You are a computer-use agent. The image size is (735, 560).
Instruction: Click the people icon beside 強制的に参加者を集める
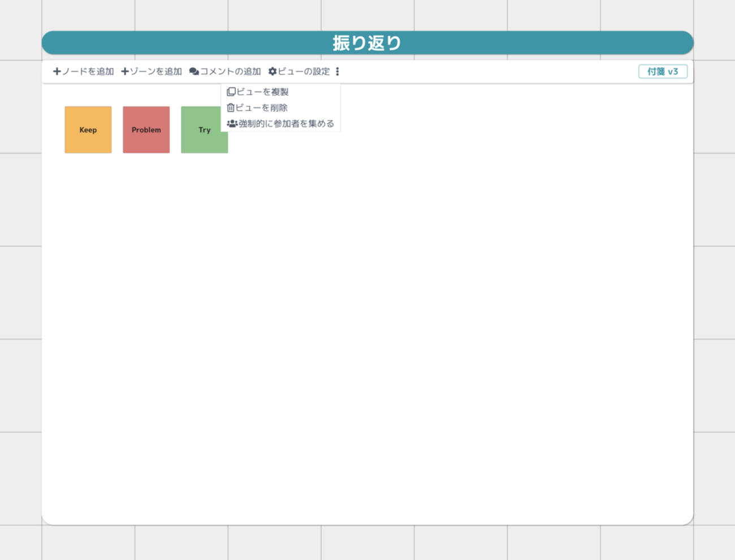point(232,123)
